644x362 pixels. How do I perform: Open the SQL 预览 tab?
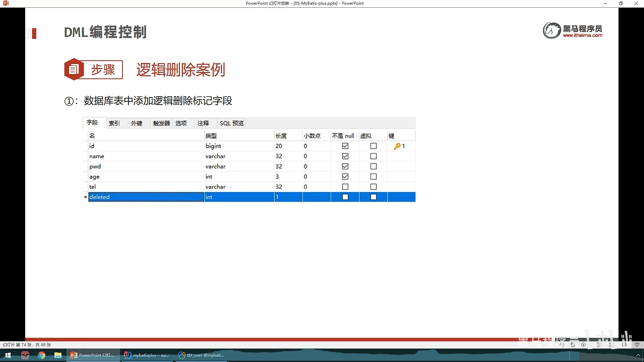[x=231, y=123]
